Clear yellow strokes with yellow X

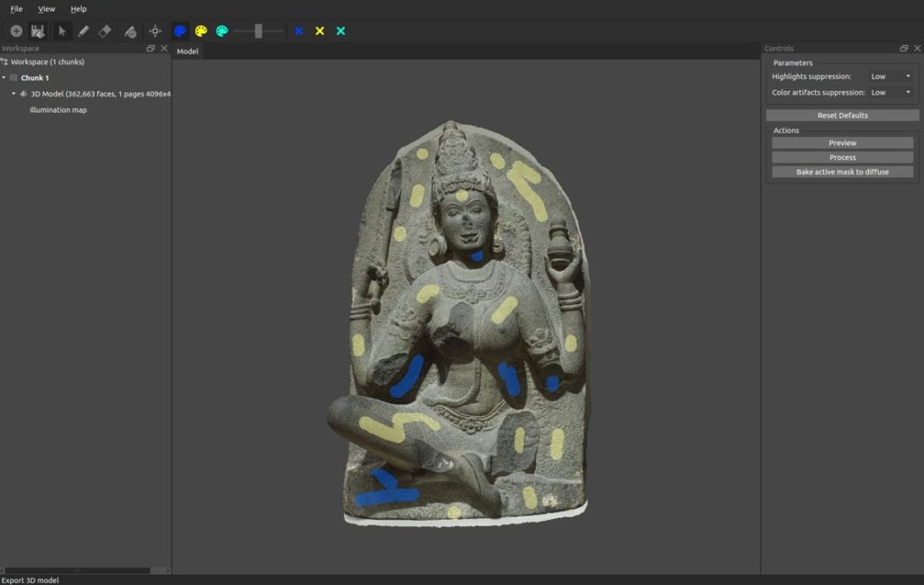pos(319,31)
